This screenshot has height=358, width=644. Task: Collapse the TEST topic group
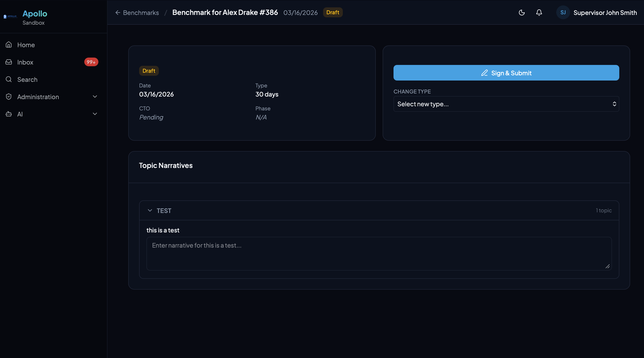150,210
